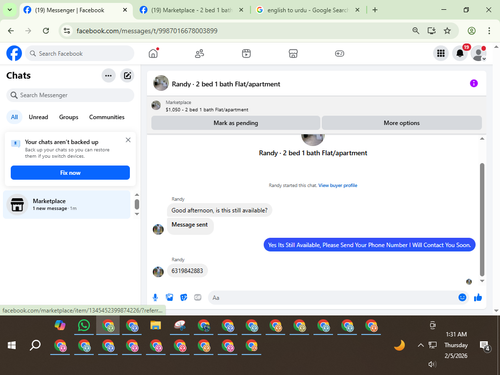Click phone number message 6319842883

click(187, 271)
